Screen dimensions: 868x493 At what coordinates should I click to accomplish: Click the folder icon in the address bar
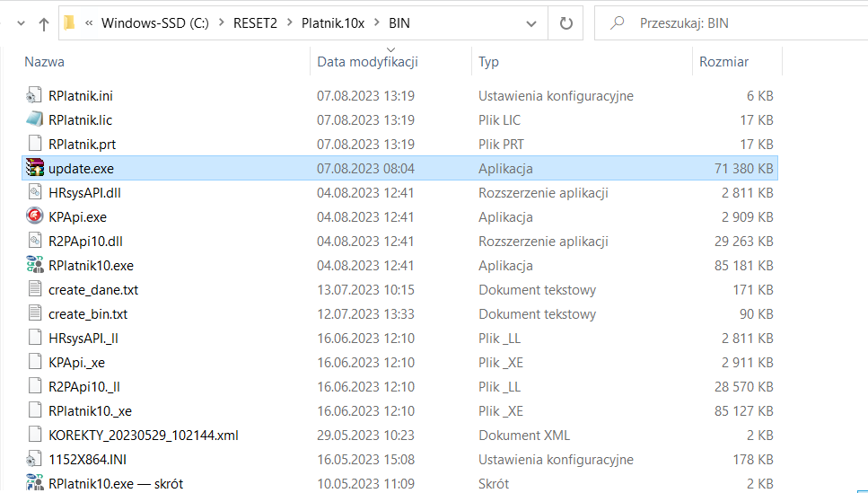pos(69,22)
